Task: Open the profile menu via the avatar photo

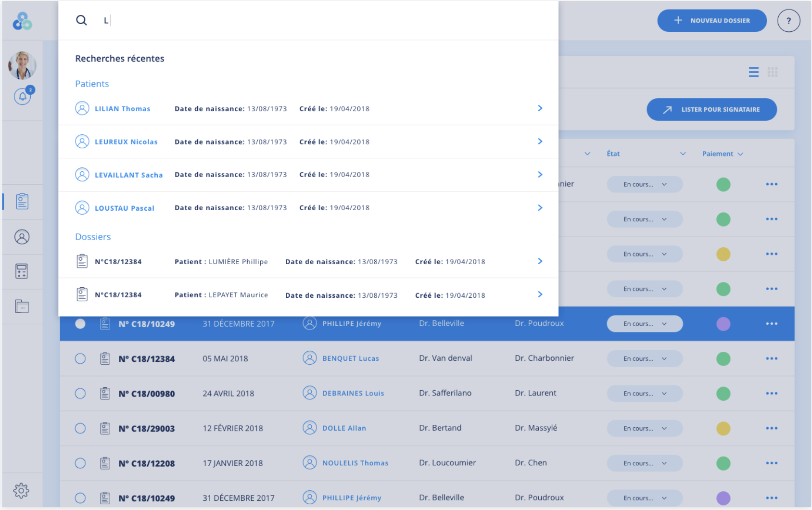Action: pos(22,66)
